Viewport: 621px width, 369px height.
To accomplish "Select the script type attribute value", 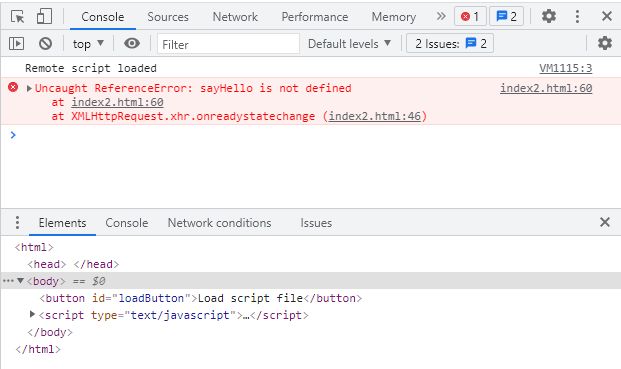I will point(180,315).
